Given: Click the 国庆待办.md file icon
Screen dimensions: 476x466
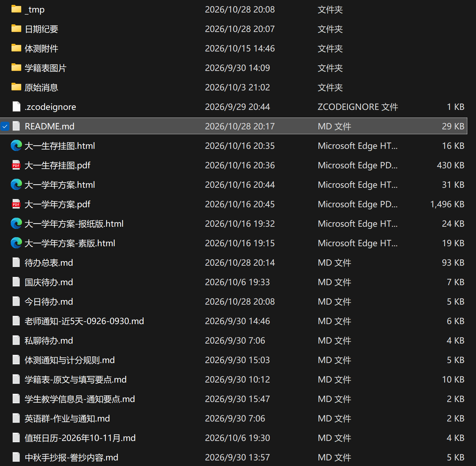Looking at the screenshot, I should point(16,282).
